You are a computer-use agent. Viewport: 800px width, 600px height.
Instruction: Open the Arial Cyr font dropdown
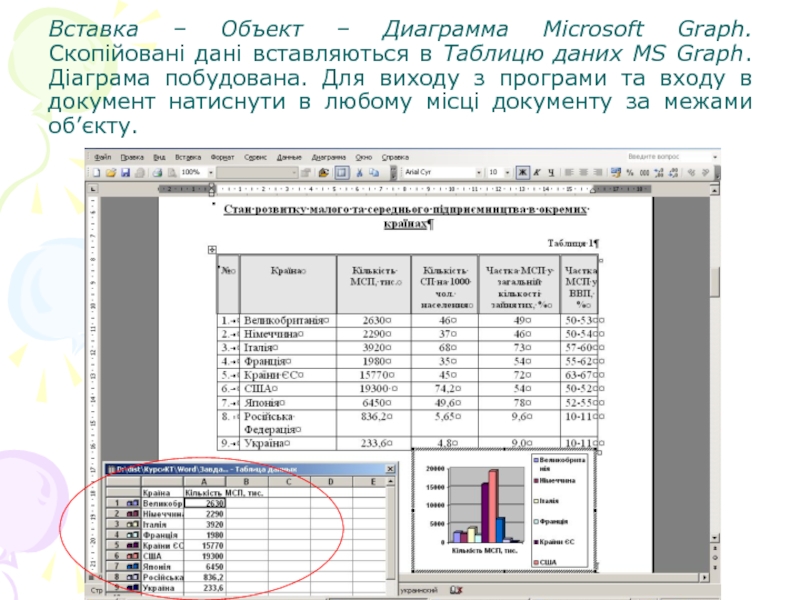[x=479, y=173]
